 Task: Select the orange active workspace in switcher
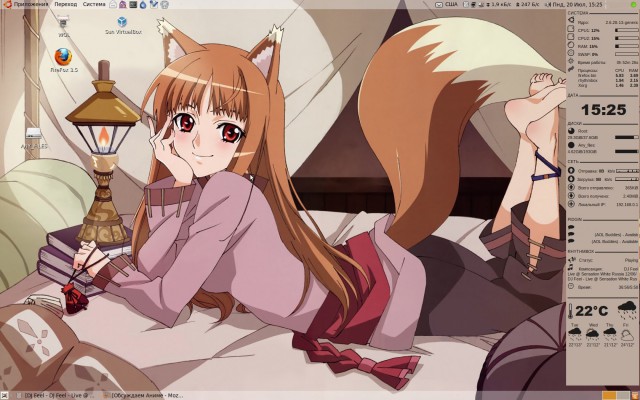[609, 396]
